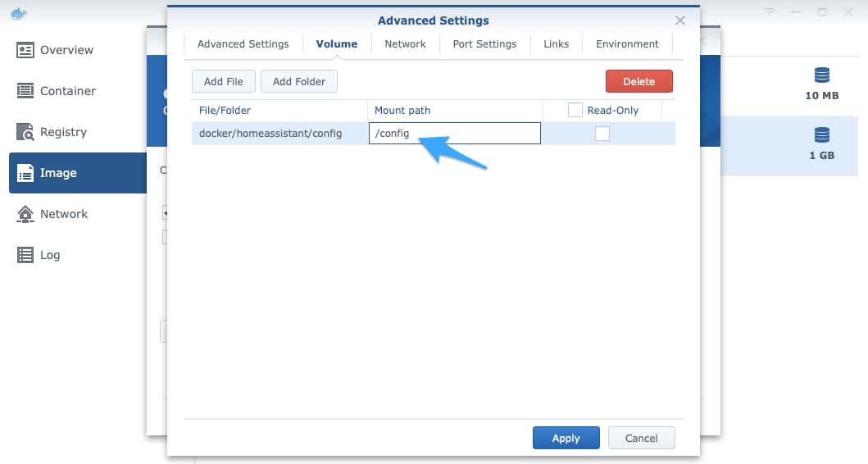Screen dimensions: 868x464
Task: Open help via the question mark icon
Action: [x=770, y=12]
